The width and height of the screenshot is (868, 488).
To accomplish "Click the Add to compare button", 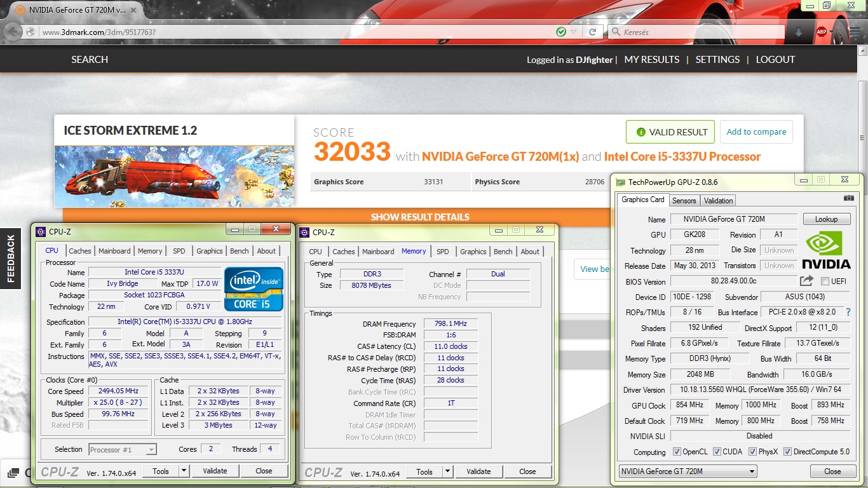I will [756, 132].
